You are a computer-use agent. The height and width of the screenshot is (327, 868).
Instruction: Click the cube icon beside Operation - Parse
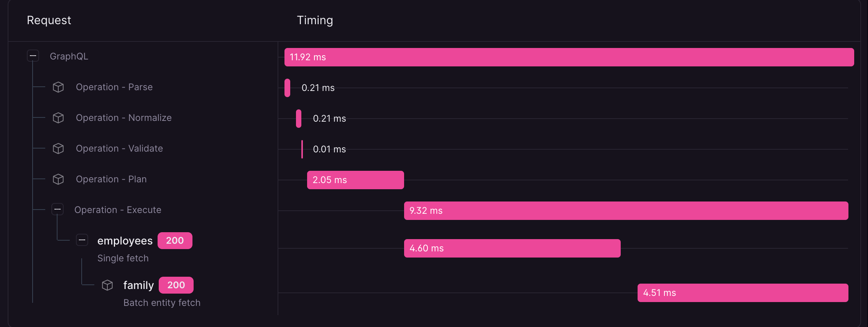tap(58, 87)
